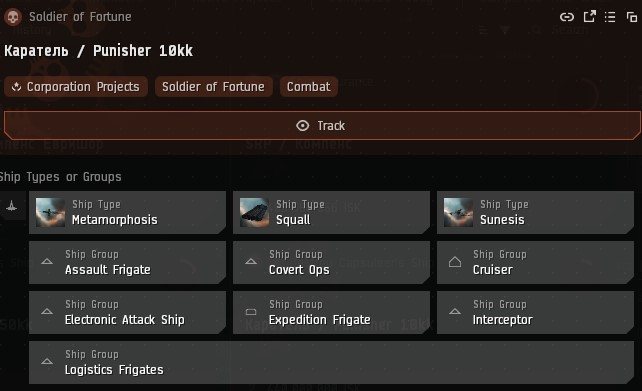The height and width of the screenshot is (391, 642).
Task: Select the Electronic Attack Ship group
Action: click(127, 312)
